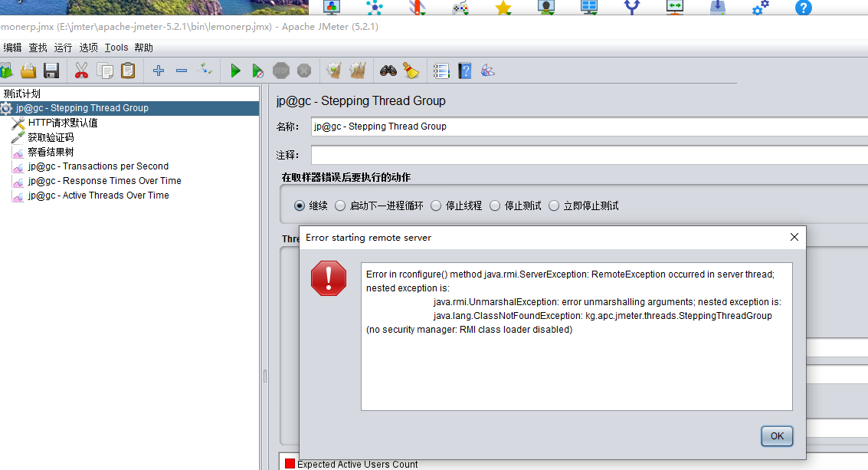
Task: Click the green Start run icon
Action: [236, 71]
